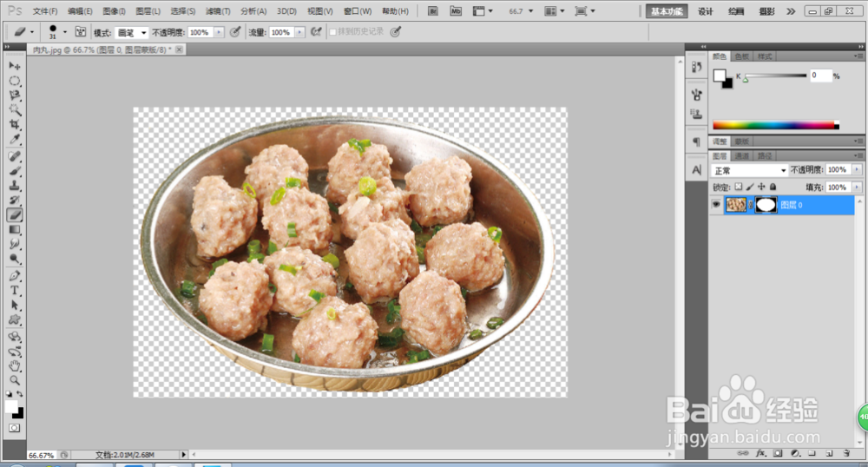Select the Pen tool
The height and width of the screenshot is (467, 868).
(x=15, y=275)
